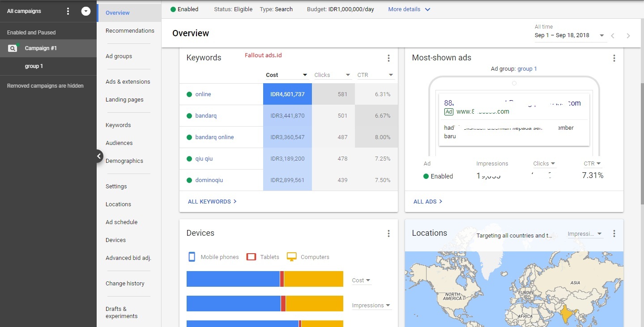This screenshot has height=327, width=644.
Task: Open the Devices navigation page
Action: point(115,240)
